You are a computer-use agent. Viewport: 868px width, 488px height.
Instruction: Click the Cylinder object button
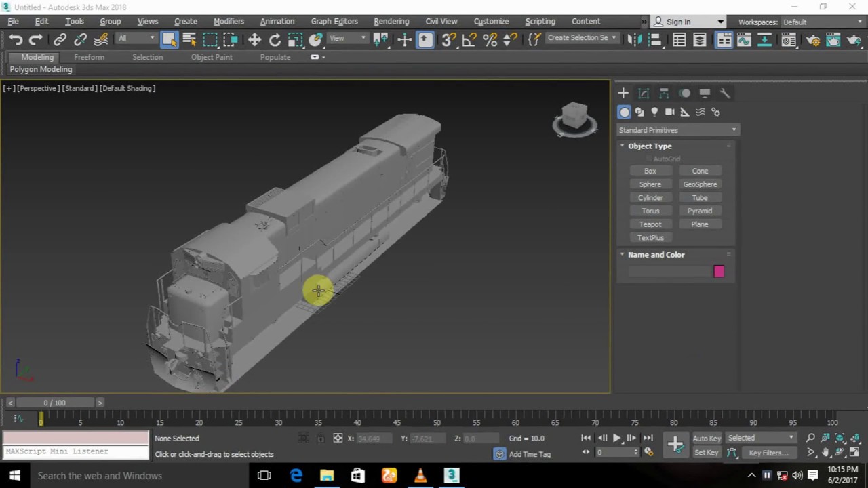click(650, 198)
